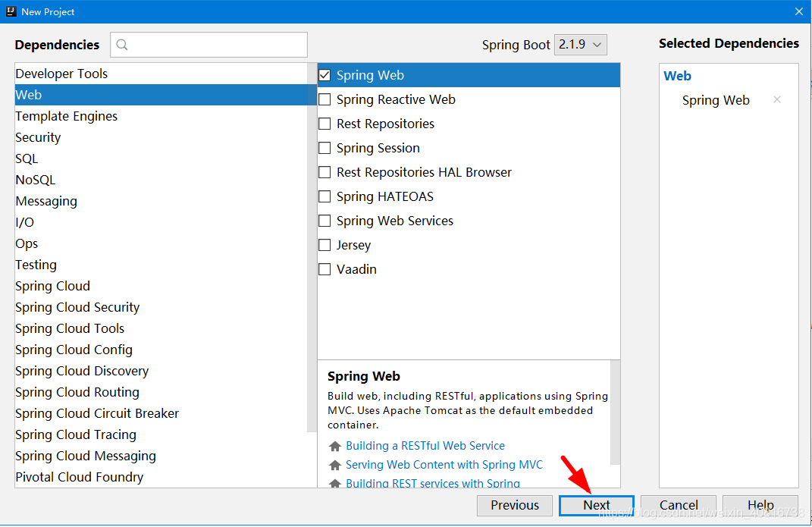Select Spring Cloud Circuit Breaker category
Screen dimensions: 812x527
pyautogui.click(x=161, y=413)
